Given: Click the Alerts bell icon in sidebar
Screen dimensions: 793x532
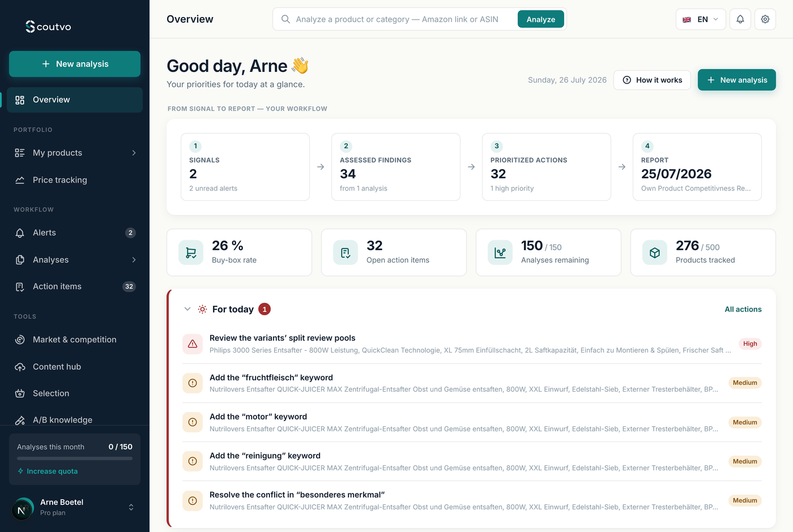Looking at the screenshot, I should [x=20, y=233].
